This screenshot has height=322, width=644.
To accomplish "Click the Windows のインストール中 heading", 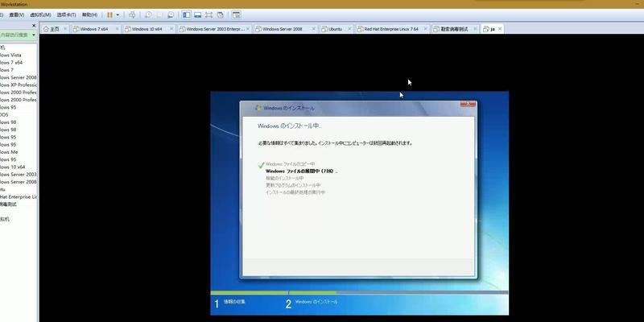I will click(x=290, y=126).
